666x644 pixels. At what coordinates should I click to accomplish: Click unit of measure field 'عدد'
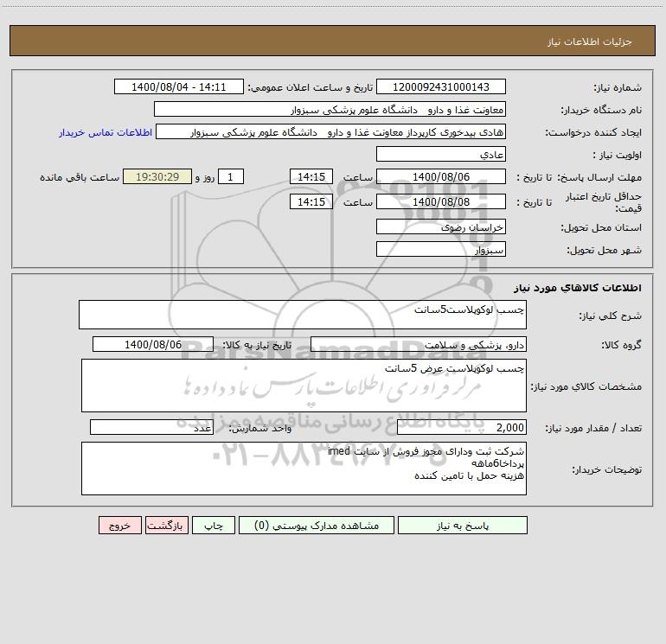tap(151, 427)
